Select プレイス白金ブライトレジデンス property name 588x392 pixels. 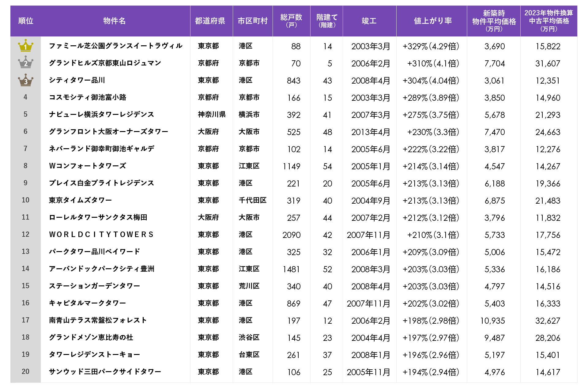pyautogui.click(x=101, y=183)
